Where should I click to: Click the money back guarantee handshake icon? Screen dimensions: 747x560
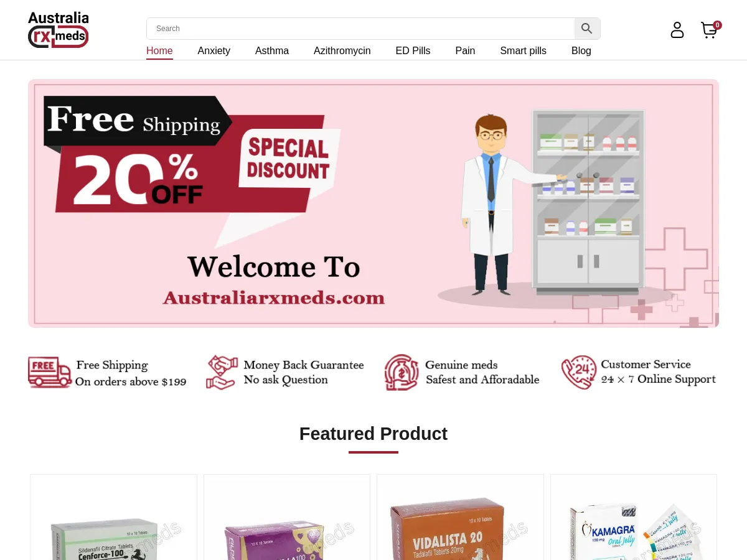pos(222,372)
